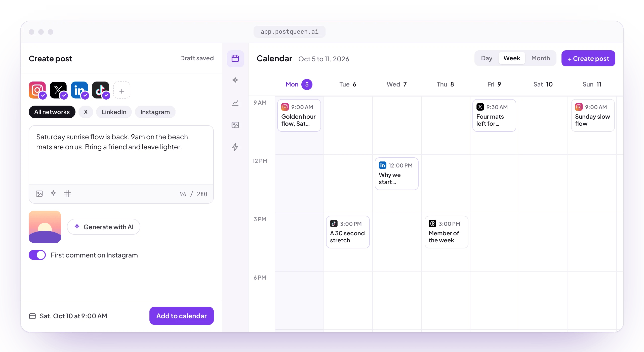Viewport: 644px width, 352px height.
Task: Switch calendar to Month view
Action: [x=541, y=58]
